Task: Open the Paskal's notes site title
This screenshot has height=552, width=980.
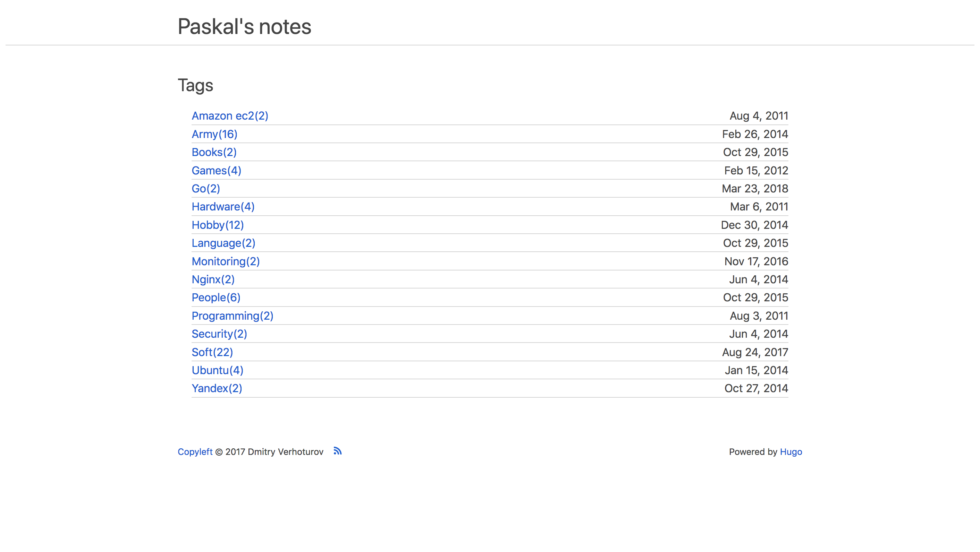Action: pyautogui.click(x=244, y=27)
